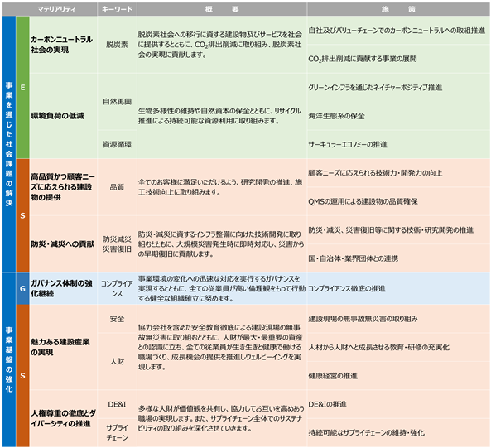Click the green E category label

[x=22, y=87]
